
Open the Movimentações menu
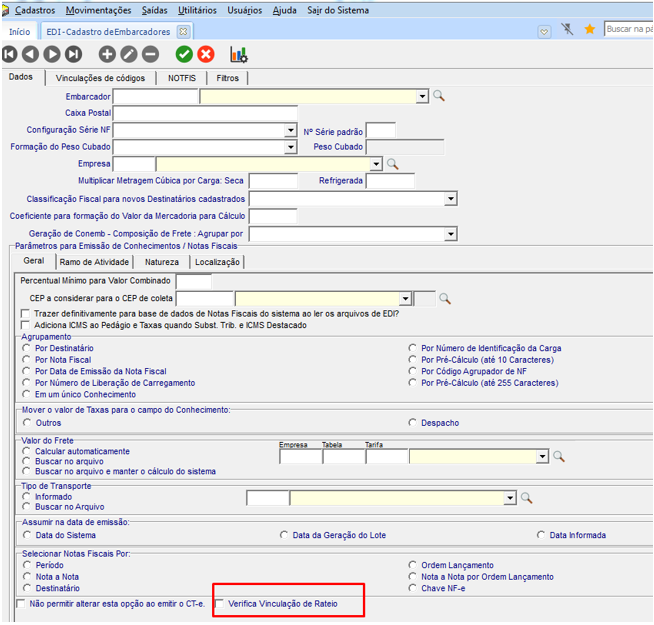(98, 10)
